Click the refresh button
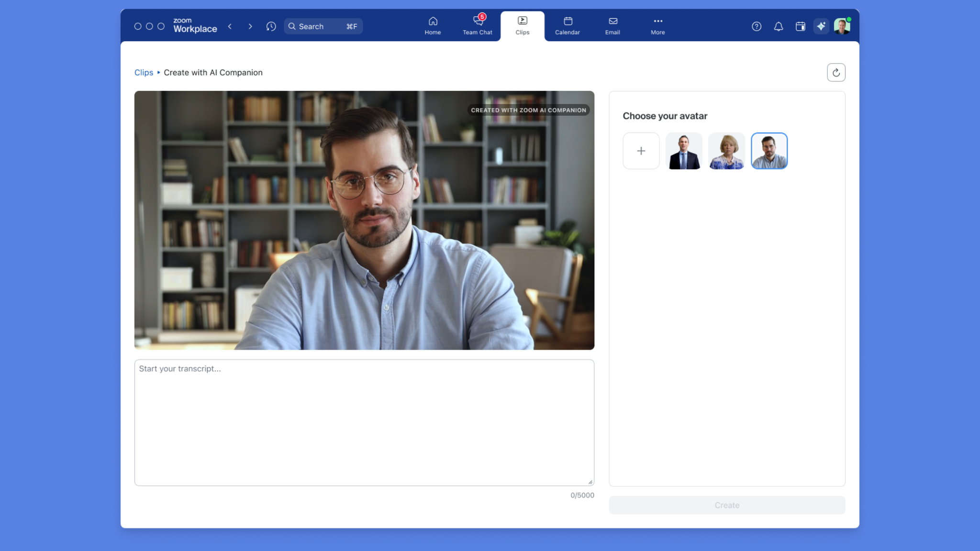 (835, 72)
